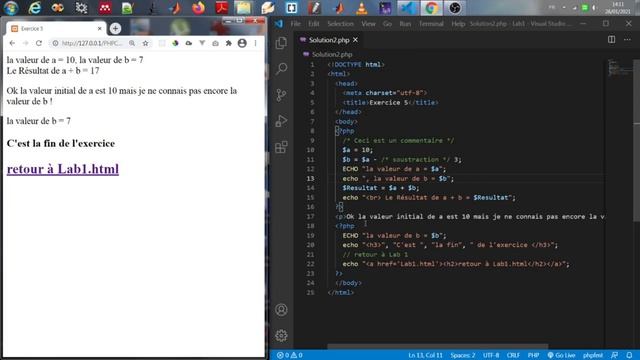This screenshot has width=640, height=360.
Task: Close the Solution2.php editor tab
Action: (356, 40)
